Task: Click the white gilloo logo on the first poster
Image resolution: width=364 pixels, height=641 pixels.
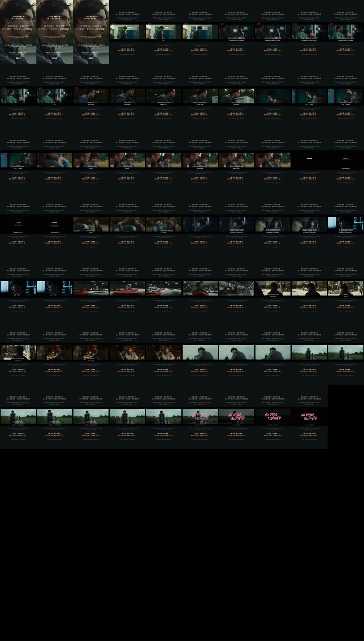Action: point(18,58)
